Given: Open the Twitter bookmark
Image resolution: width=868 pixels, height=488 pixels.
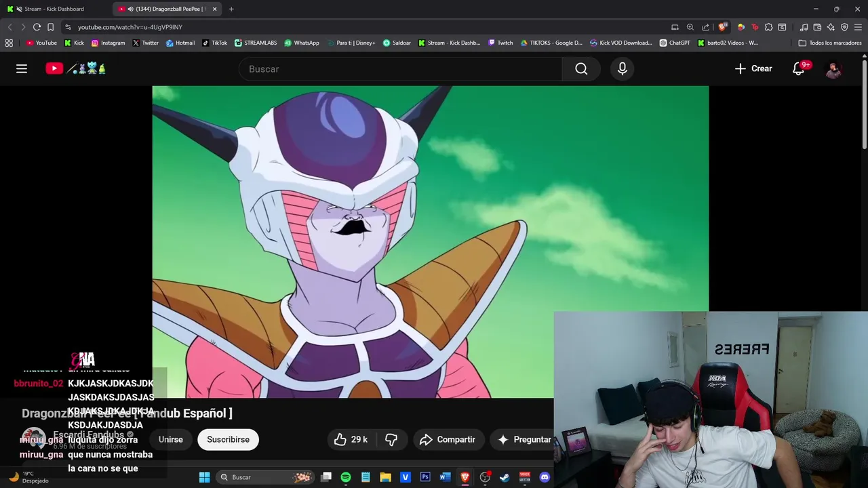Looking at the screenshot, I should (x=145, y=43).
